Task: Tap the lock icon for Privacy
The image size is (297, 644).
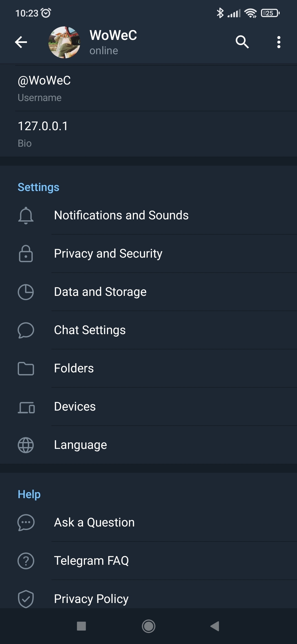Action: pos(26,253)
